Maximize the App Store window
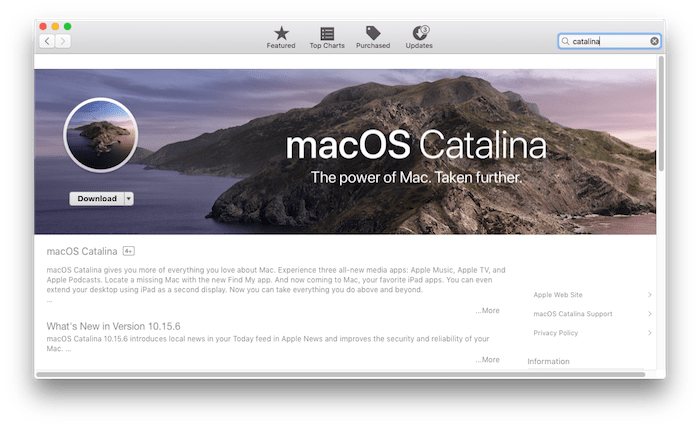The image size is (700, 428). [x=67, y=26]
